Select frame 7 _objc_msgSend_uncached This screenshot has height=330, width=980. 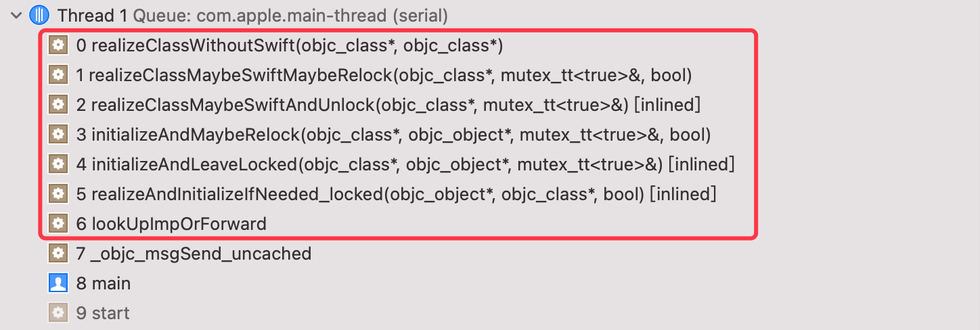click(194, 254)
